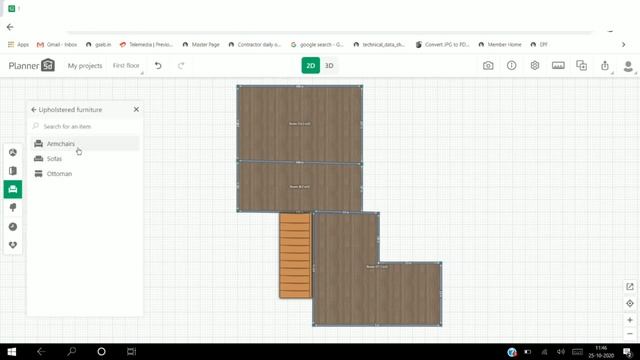Undo the last action

tap(158, 65)
